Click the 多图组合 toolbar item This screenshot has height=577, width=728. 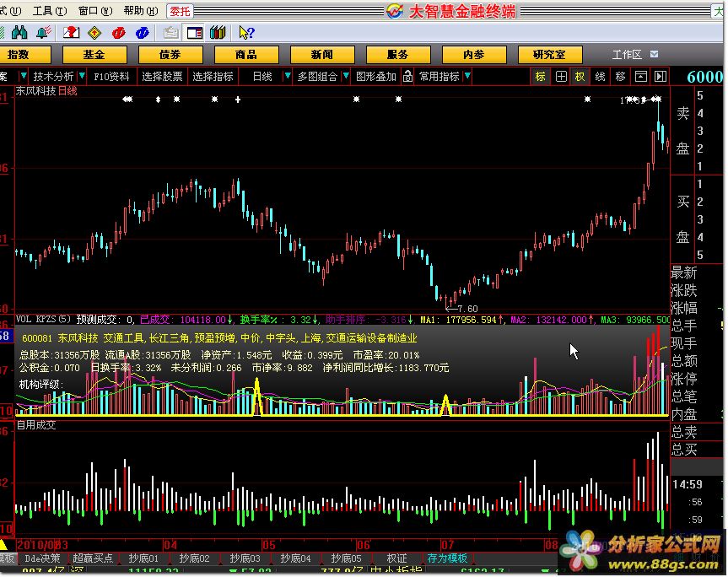pyautogui.click(x=317, y=77)
